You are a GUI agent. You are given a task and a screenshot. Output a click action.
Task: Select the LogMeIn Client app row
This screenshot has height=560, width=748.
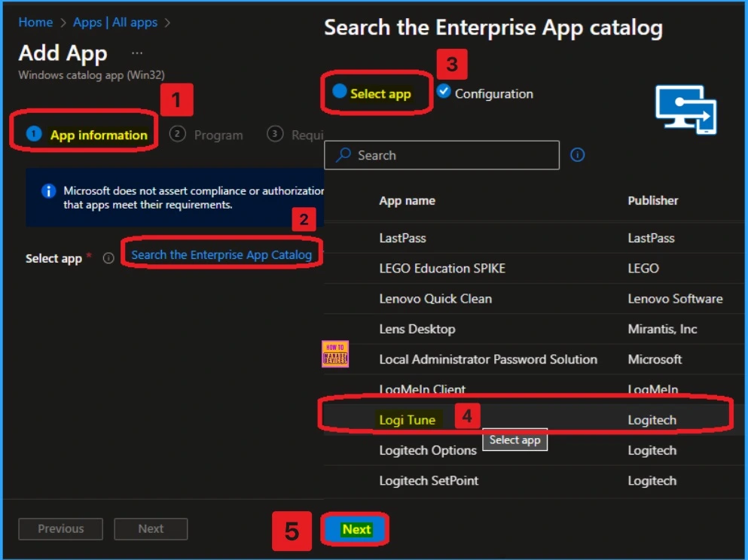(x=536, y=388)
